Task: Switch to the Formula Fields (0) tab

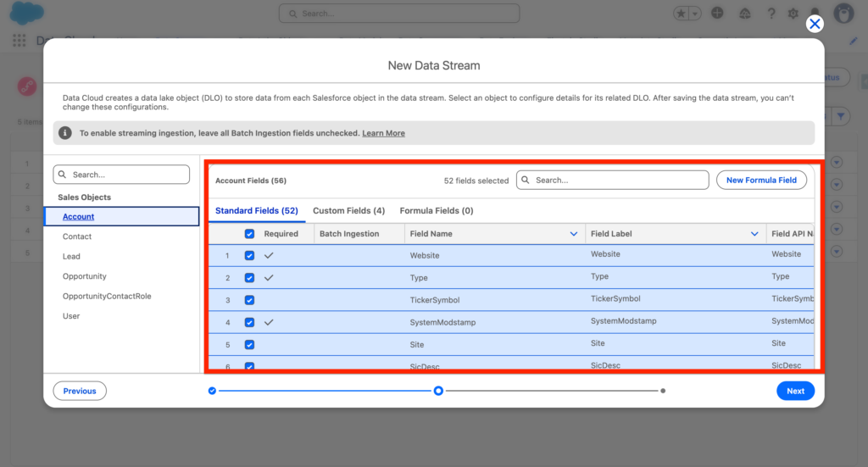Action: (x=436, y=210)
